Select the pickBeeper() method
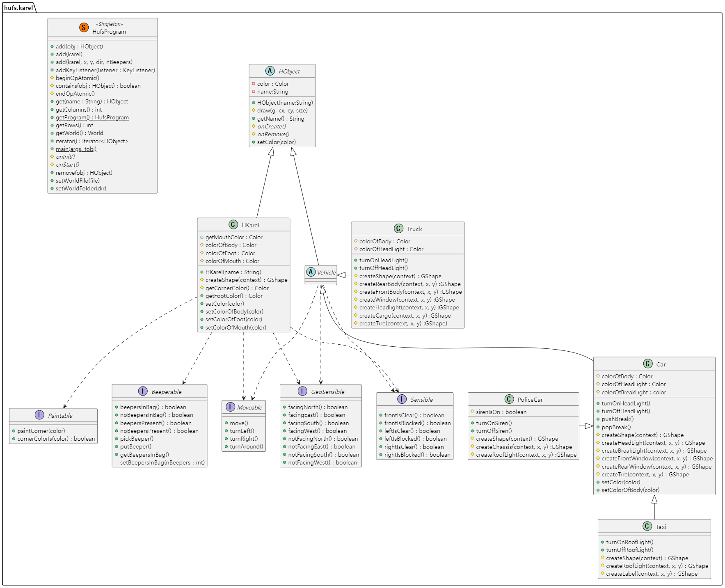This screenshot has height=588, width=725. point(137,439)
